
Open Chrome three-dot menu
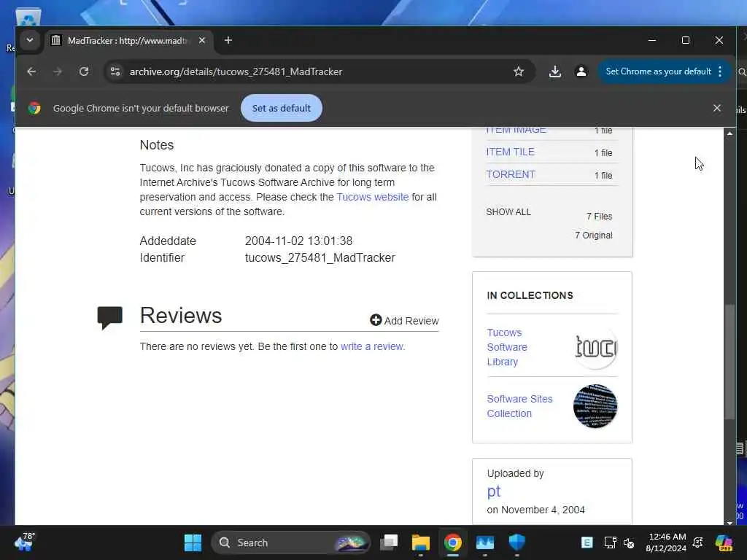coord(720,71)
